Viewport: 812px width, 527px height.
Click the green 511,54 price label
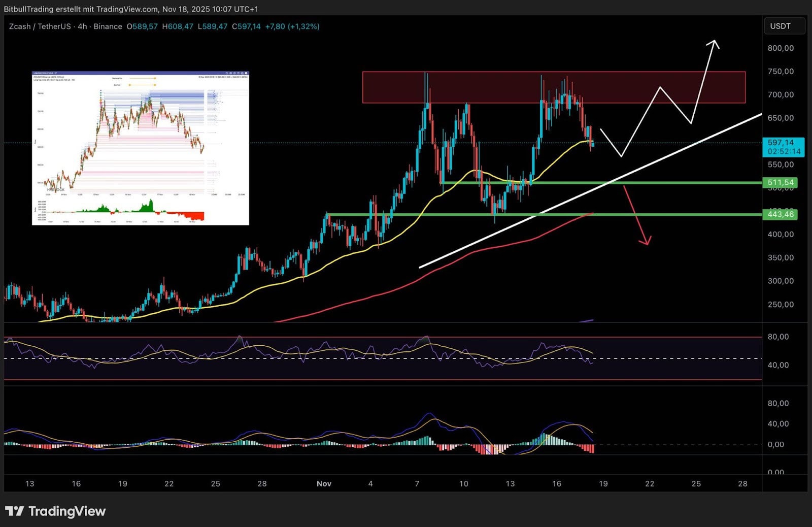780,182
